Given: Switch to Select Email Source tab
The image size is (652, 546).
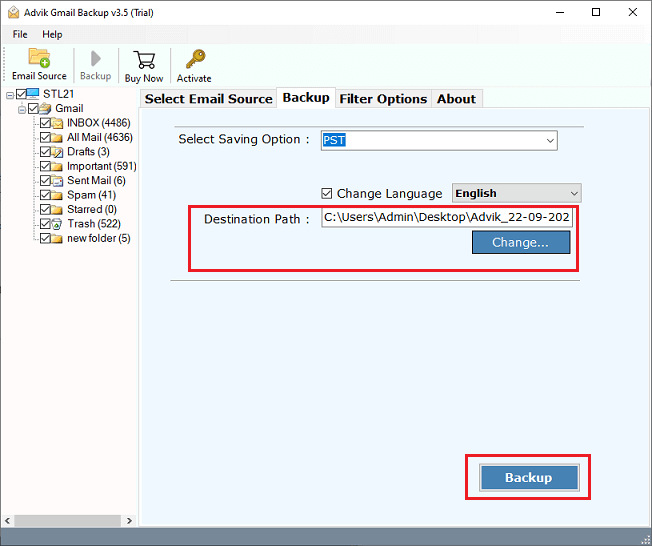Looking at the screenshot, I should [x=208, y=99].
